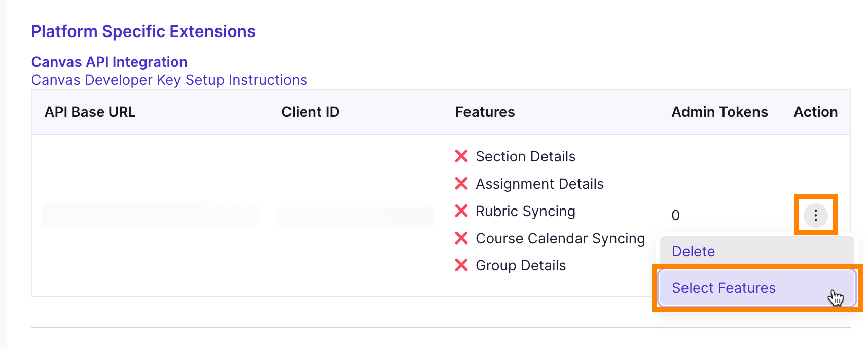Click the Features column header

click(x=485, y=112)
